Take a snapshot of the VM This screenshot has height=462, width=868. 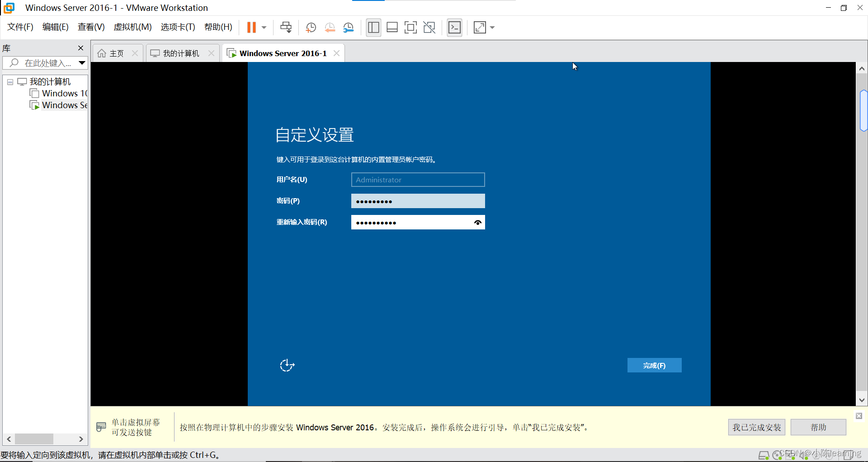tap(311, 28)
